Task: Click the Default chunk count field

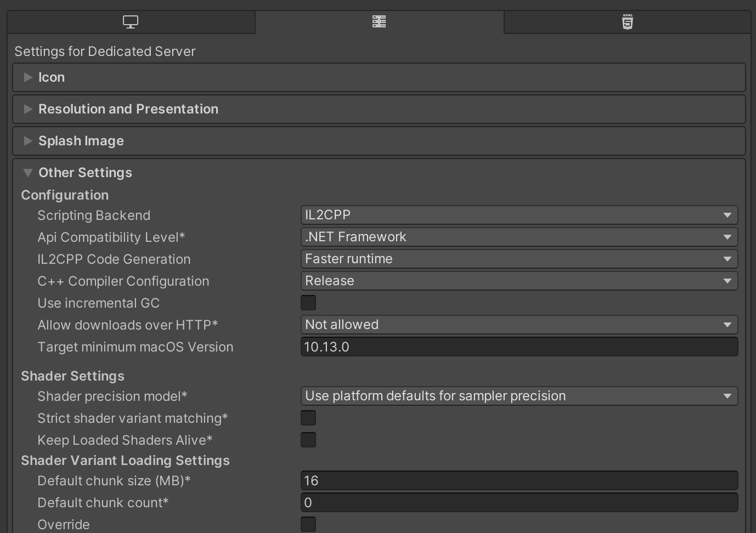Action: [x=518, y=503]
